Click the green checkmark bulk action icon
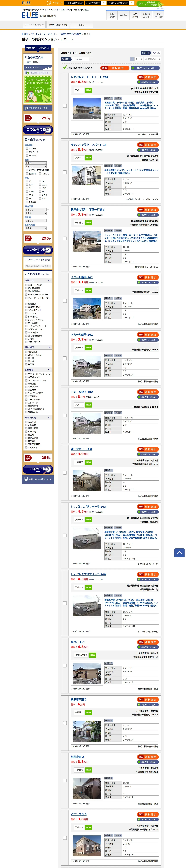Image resolution: width=186 pixels, height=868 pixels. 64,67
